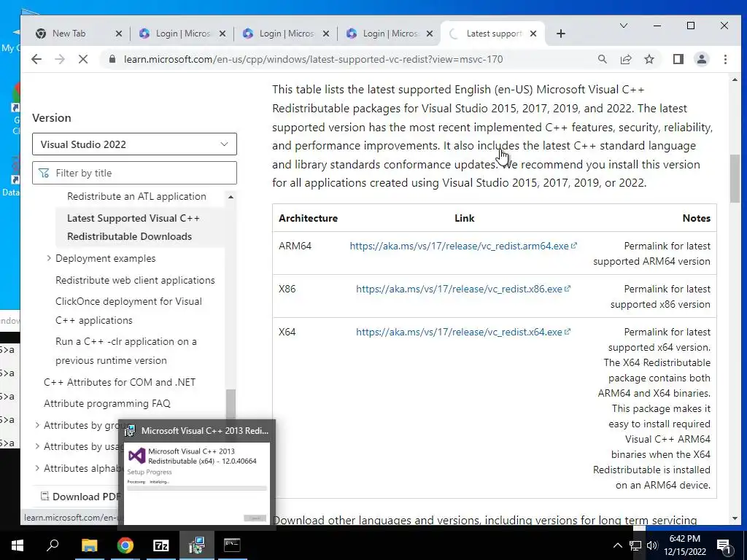
Task: Open 7-Zip from taskbar
Action: (x=160, y=545)
